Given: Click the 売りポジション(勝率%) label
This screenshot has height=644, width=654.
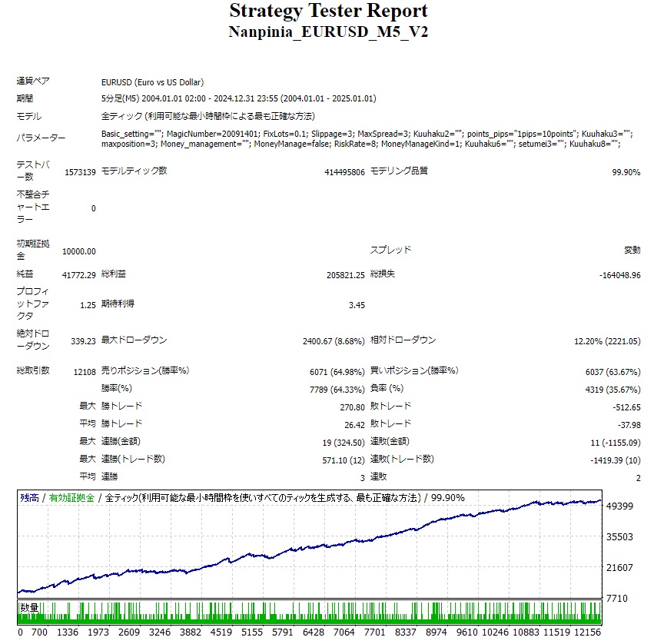Looking at the screenshot, I should 145,370.
